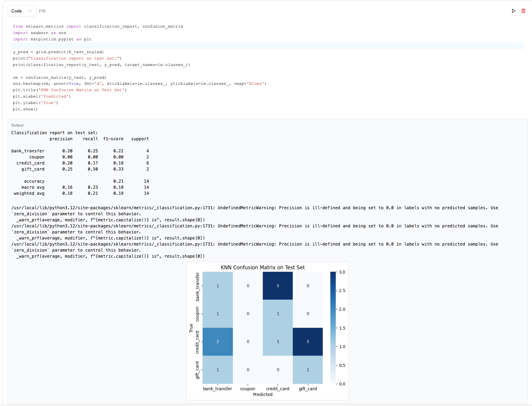Click the accuracy row in classification report

click(x=80, y=181)
